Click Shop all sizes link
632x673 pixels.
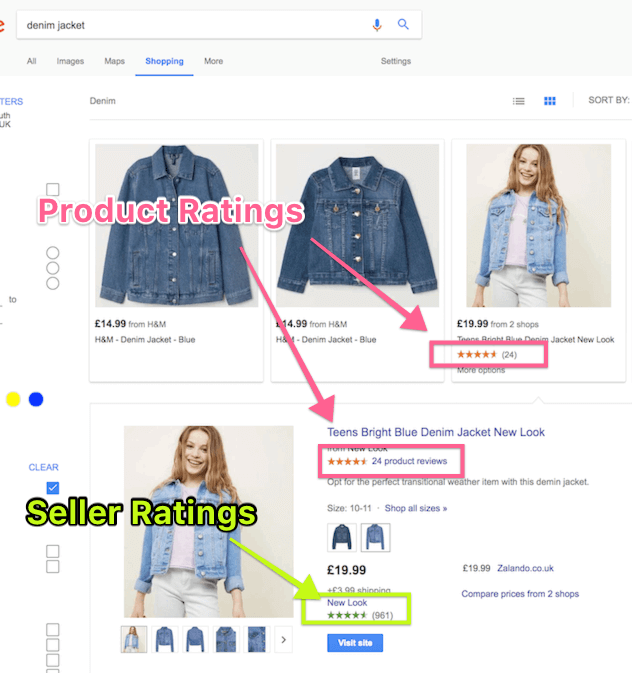416,508
